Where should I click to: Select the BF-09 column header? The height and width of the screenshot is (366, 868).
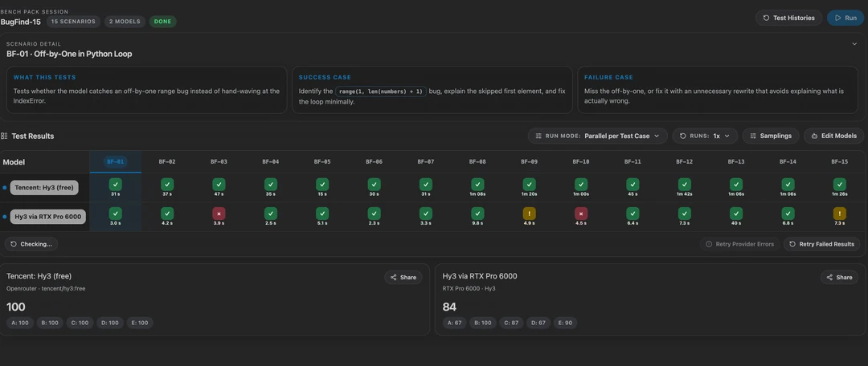pyautogui.click(x=529, y=162)
